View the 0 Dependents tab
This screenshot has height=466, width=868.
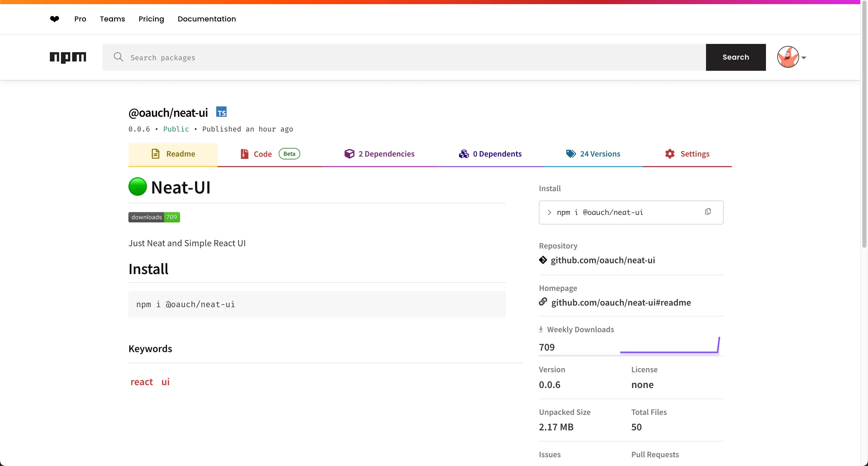click(490, 154)
